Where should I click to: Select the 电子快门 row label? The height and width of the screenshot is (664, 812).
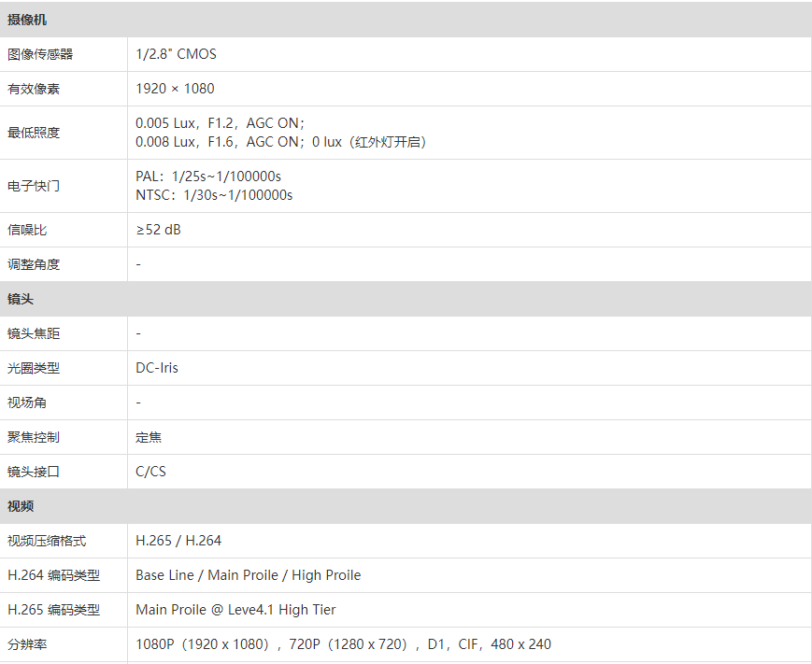click(34, 186)
